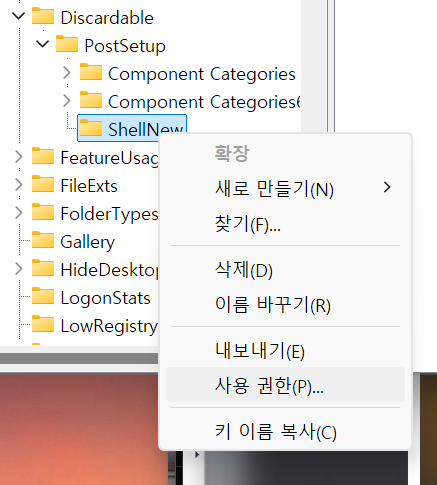Click the 새로 만들기 submenu arrow

(387, 187)
